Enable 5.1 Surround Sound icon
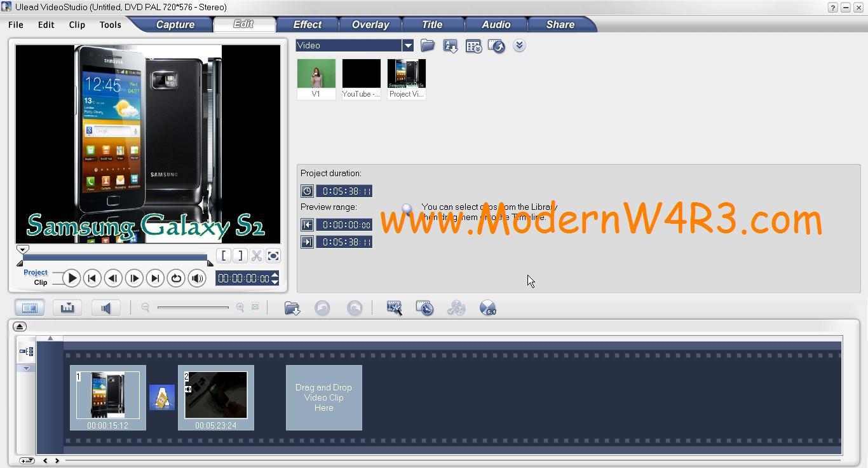This screenshot has width=868, height=468. click(487, 308)
